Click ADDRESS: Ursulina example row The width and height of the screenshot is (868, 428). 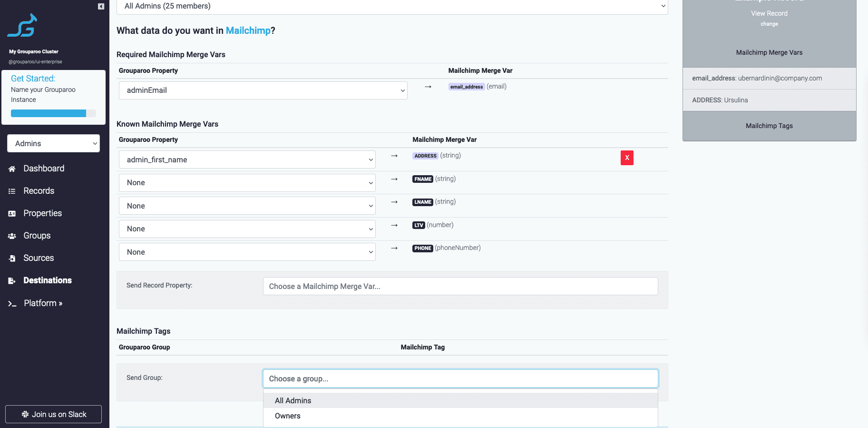pyautogui.click(x=769, y=100)
